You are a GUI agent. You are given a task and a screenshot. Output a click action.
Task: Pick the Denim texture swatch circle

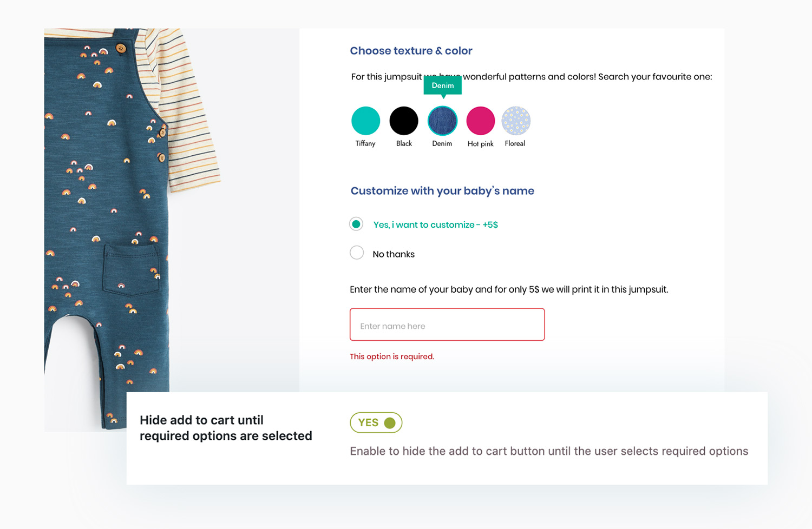point(442,121)
